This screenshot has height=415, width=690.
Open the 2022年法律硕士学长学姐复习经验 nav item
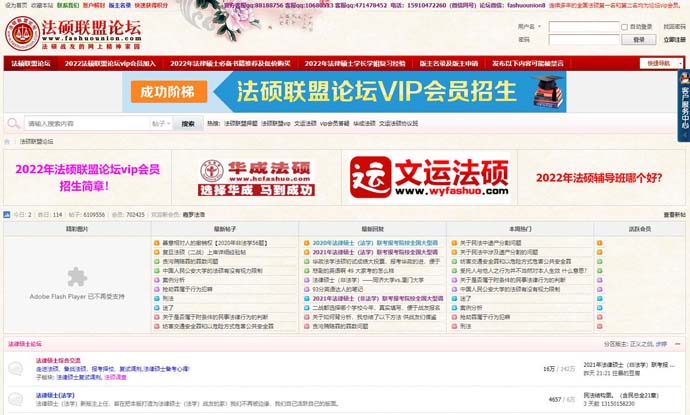click(355, 63)
